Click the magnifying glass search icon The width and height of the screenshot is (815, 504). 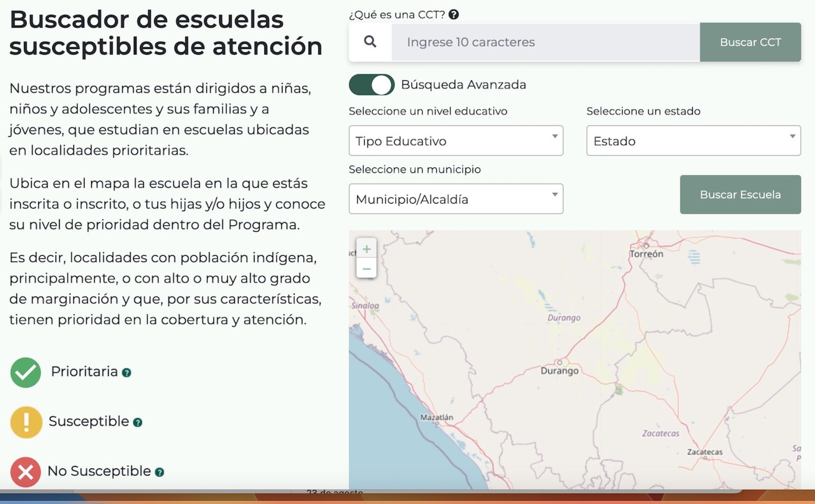pyautogui.click(x=370, y=42)
